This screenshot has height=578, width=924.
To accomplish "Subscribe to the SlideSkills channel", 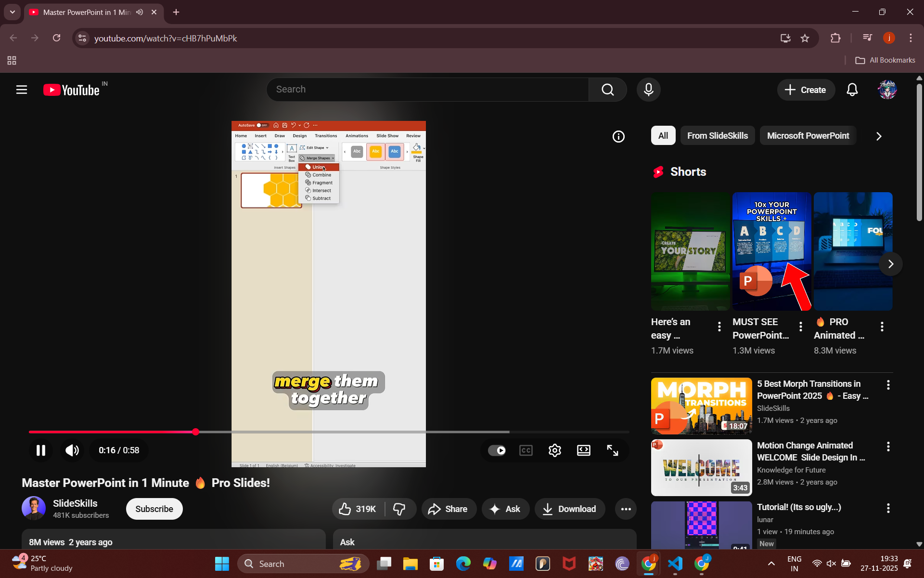I will [154, 509].
